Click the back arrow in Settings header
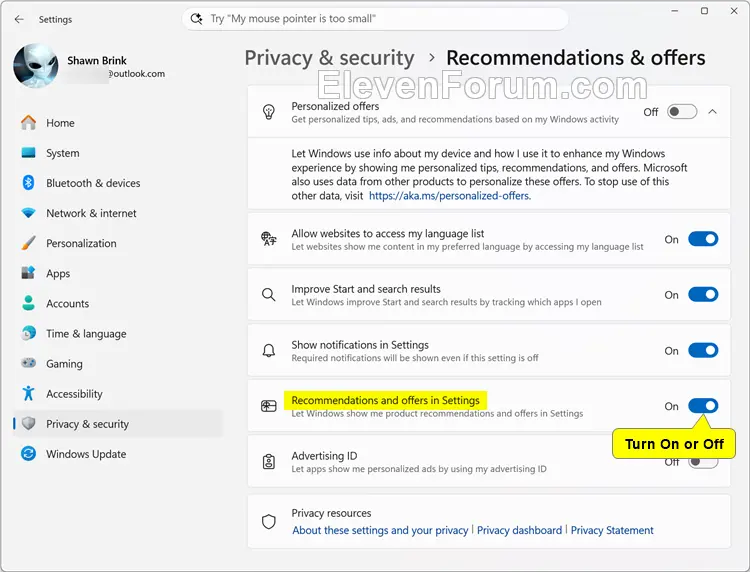Viewport: 750px width, 572px height. point(19,19)
